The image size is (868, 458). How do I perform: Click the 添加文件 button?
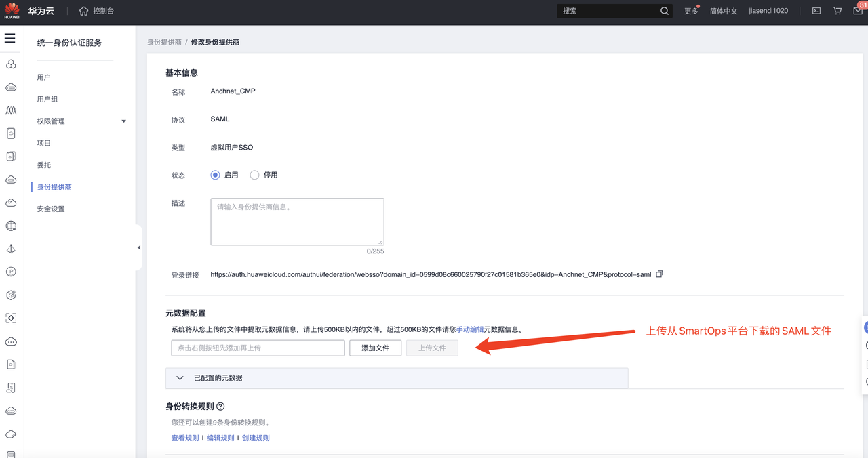pos(375,348)
